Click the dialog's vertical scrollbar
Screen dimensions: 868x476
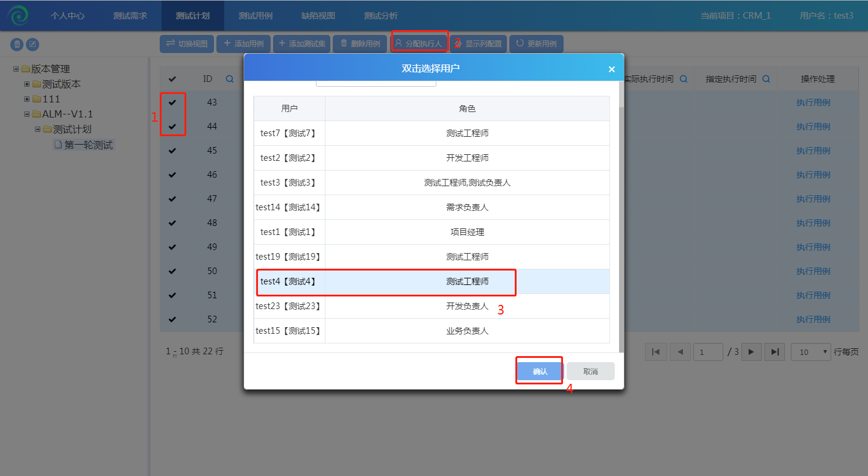[x=621, y=229]
